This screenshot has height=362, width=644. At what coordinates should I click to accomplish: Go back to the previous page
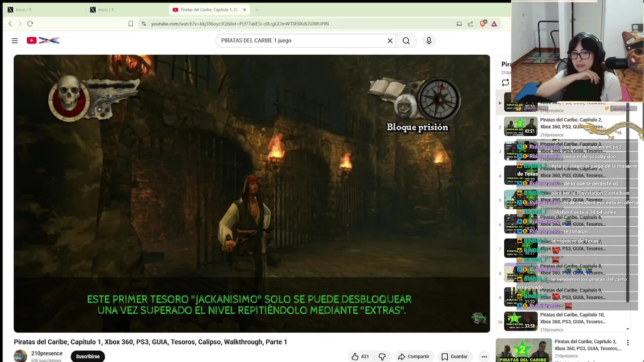[10, 24]
